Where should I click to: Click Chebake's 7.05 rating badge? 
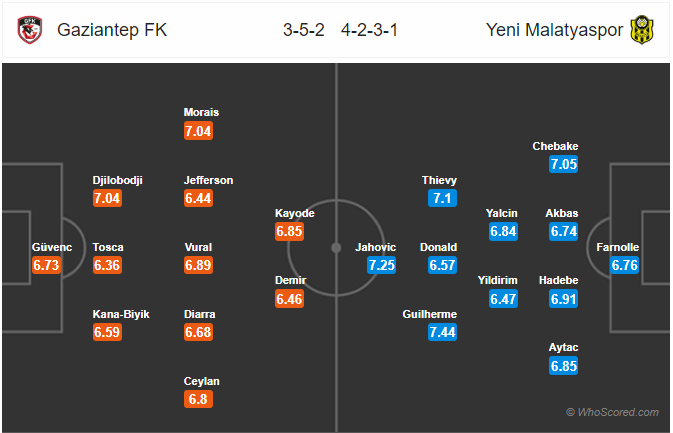click(564, 164)
